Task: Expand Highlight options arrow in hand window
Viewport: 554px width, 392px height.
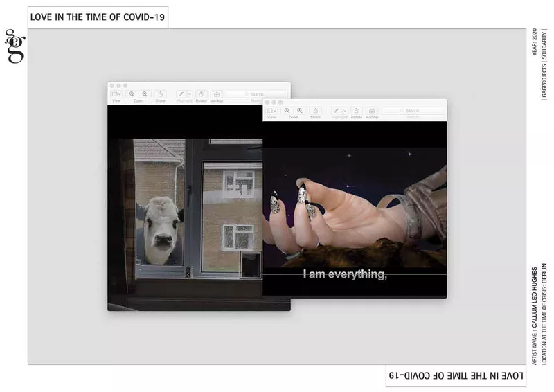Action: coord(344,110)
